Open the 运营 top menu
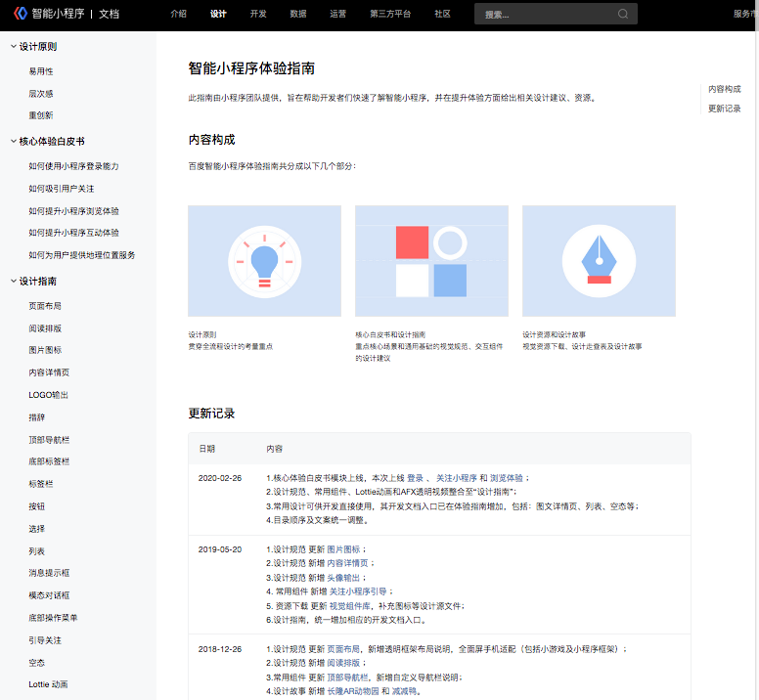The image size is (759, 700). click(337, 14)
